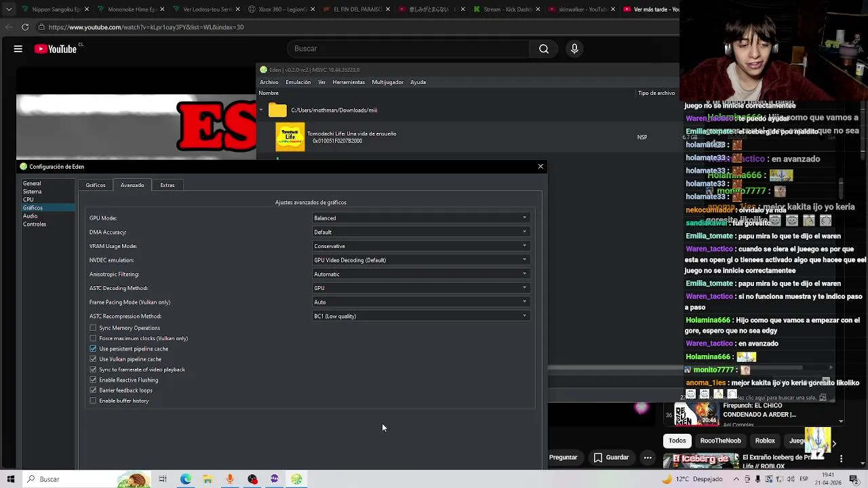Open the orange microphone app on taskbar
This screenshot has height=488, width=868.
click(230, 479)
